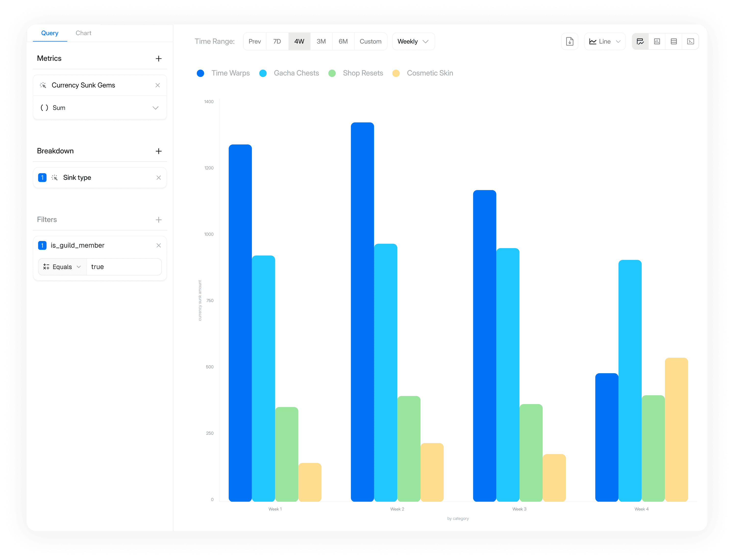
Task: Add a new metric with plus icon
Action: point(159,59)
